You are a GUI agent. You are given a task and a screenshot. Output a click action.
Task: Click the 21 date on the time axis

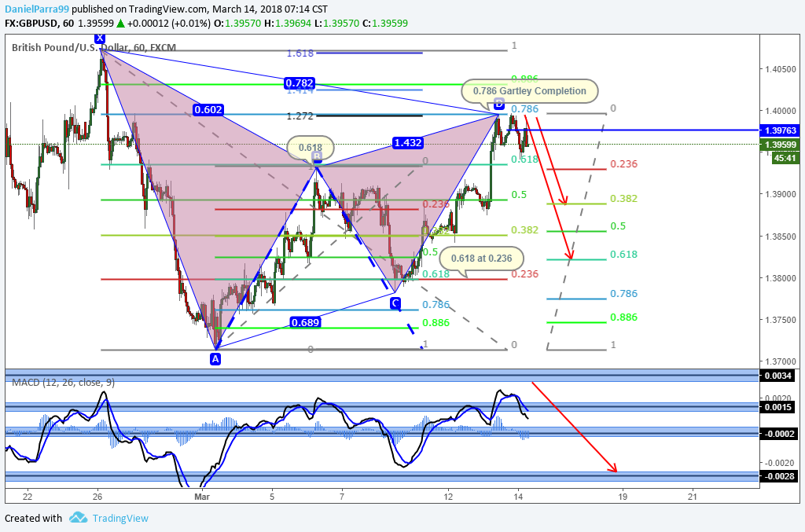(x=693, y=497)
